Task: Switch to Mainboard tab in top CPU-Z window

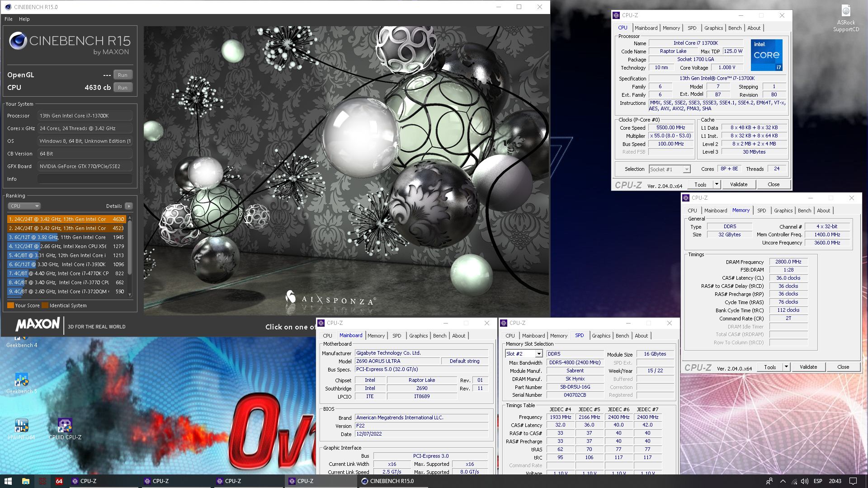Action: [646, 28]
